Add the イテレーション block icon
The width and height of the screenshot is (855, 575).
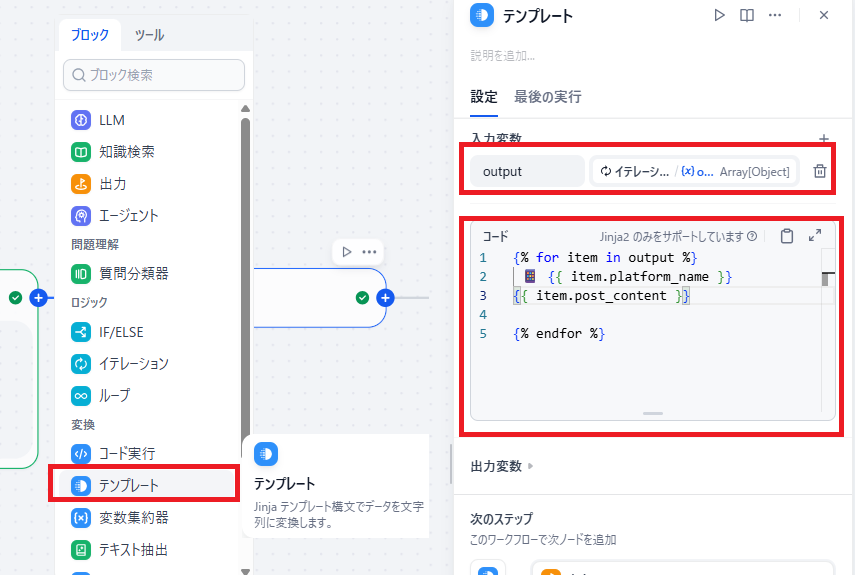[x=81, y=363]
